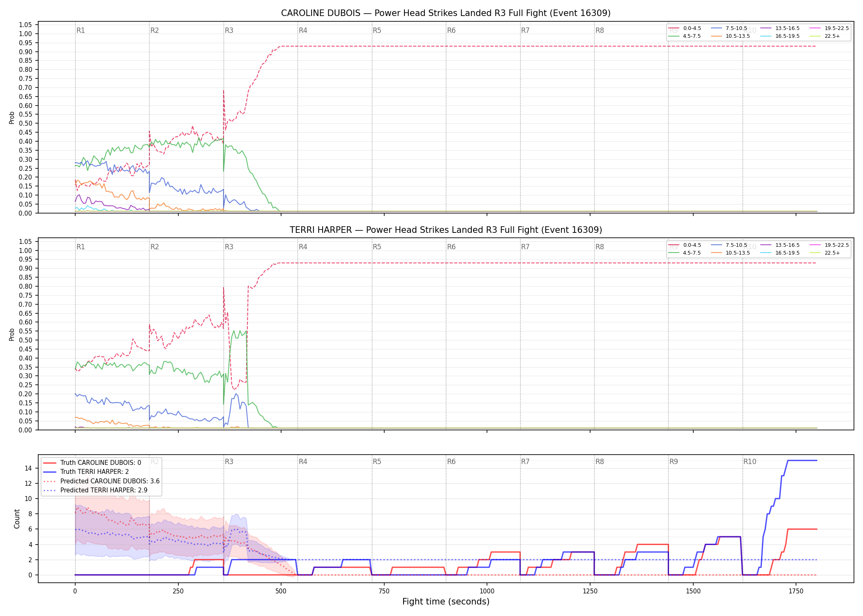Select Predicted CAROLINE DUBOIS legend entry

(x=102, y=481)
